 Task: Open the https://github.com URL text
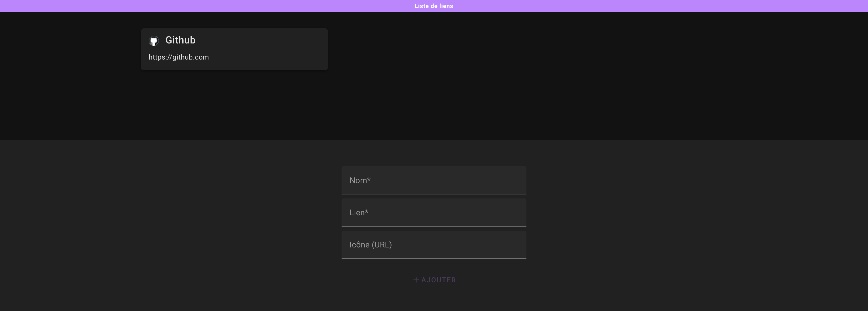point(179,57)
